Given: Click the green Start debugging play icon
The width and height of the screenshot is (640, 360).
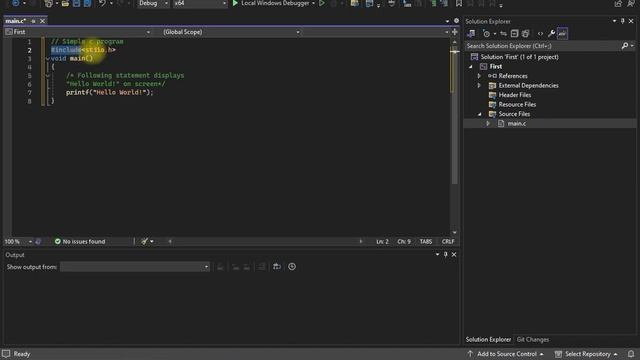Looking at the screenshot, I should (235, 3).
